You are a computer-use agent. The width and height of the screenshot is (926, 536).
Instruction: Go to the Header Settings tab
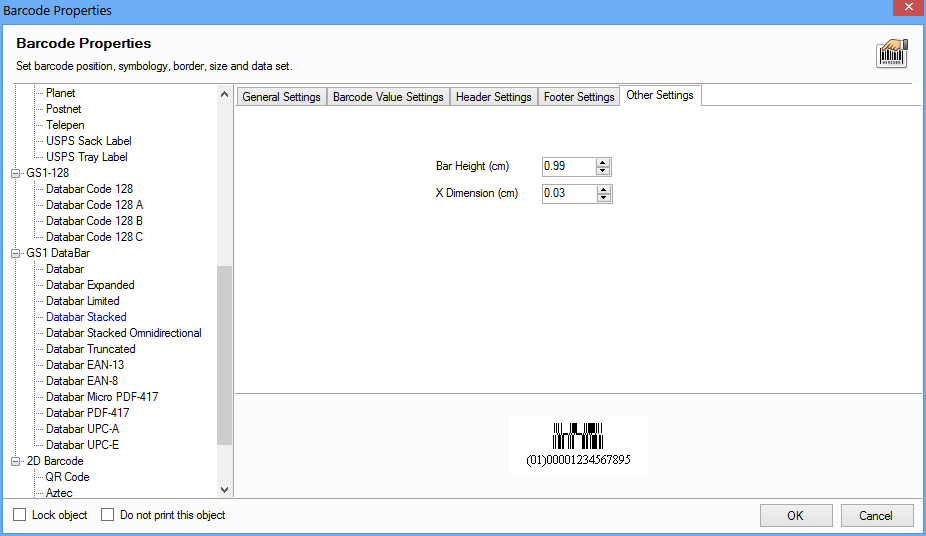494,97
